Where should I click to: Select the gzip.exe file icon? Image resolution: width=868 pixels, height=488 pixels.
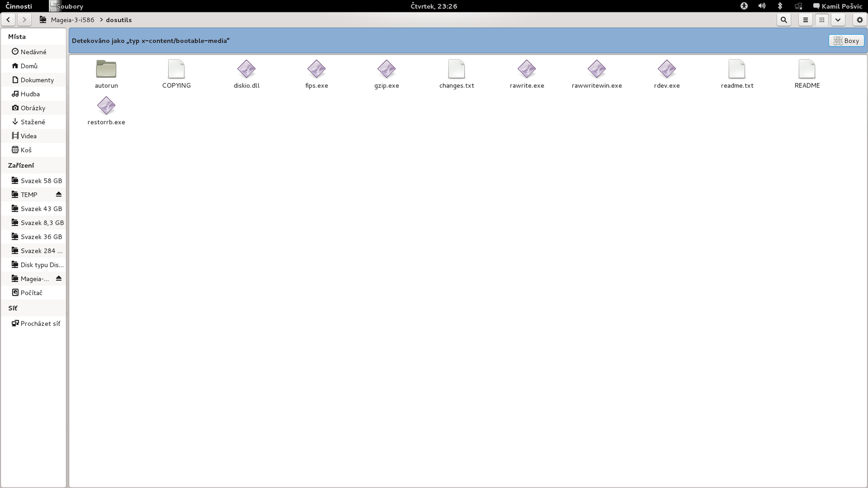[x=386, y=69]
